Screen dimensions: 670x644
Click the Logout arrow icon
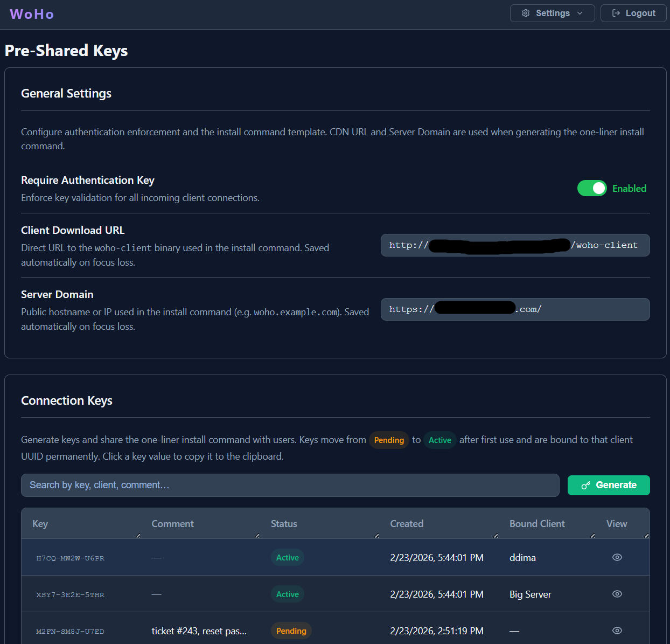tap(616, 13)
